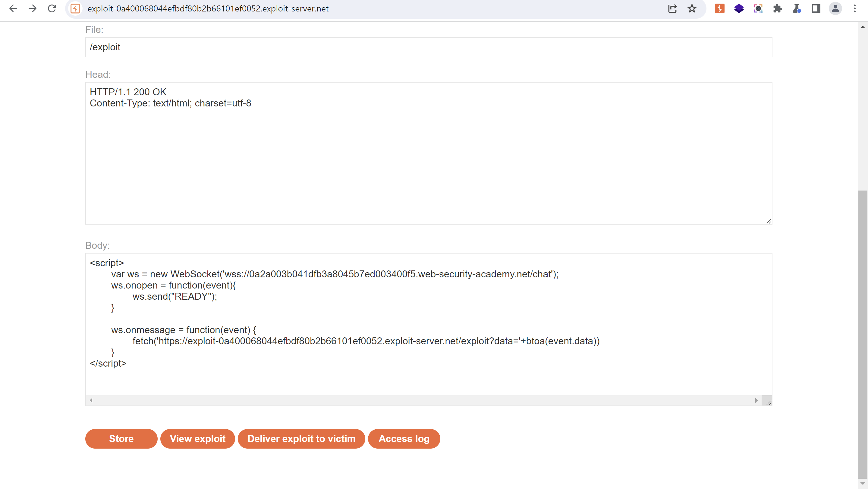This screenshot has width=868, height=489.
Task: Click the 'HTTP/1.1 200 OK' line
Action: click(128, 92)
